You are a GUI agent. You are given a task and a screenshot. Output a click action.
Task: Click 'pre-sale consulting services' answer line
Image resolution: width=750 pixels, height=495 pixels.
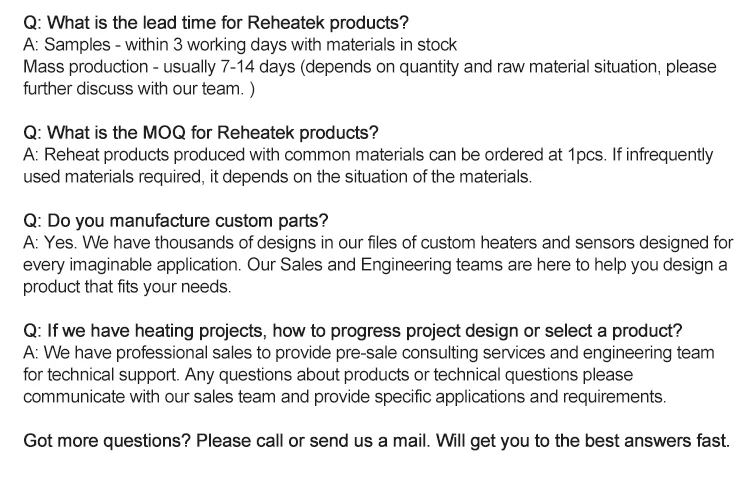click(x=368, y=352)
